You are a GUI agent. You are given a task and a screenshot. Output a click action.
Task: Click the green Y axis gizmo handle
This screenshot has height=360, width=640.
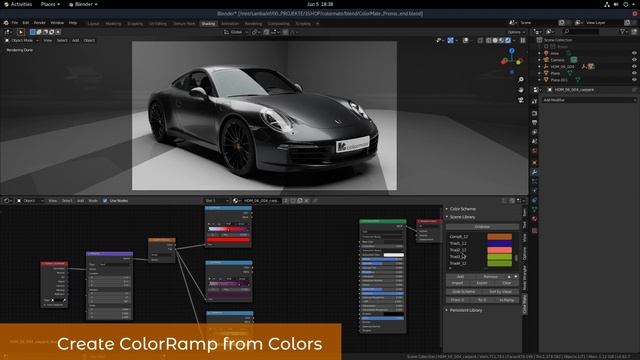pyautogui.click(x=519, y=61)
